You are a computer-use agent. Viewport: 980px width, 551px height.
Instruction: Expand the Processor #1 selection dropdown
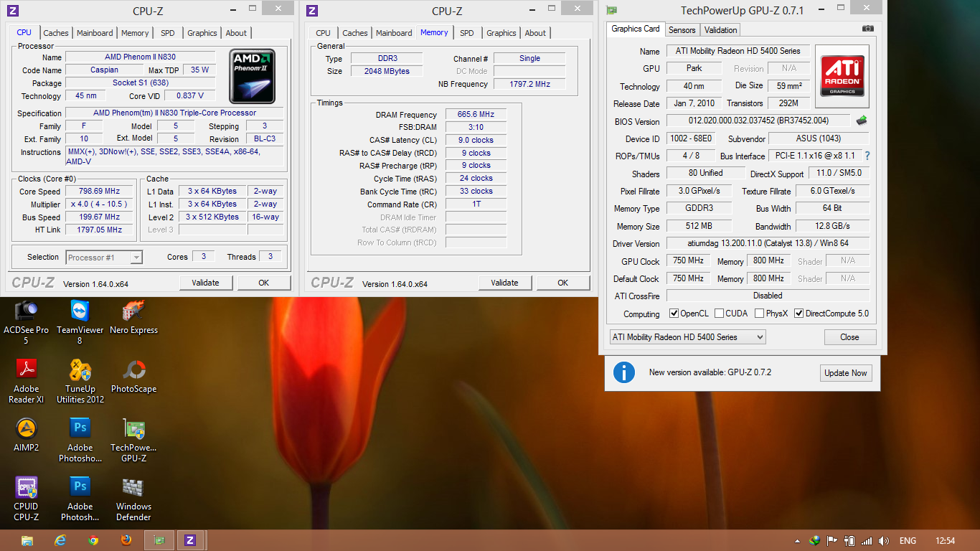(x=105, y=258)
